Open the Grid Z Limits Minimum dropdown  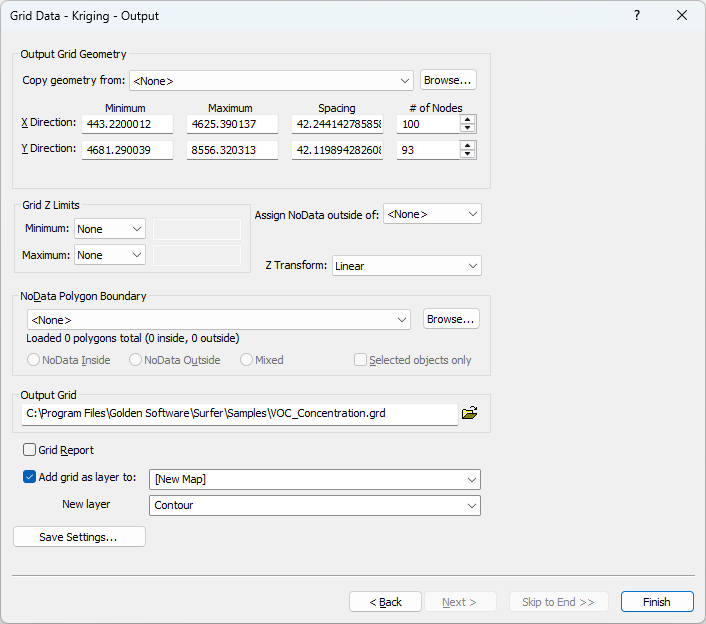[109, 229]
